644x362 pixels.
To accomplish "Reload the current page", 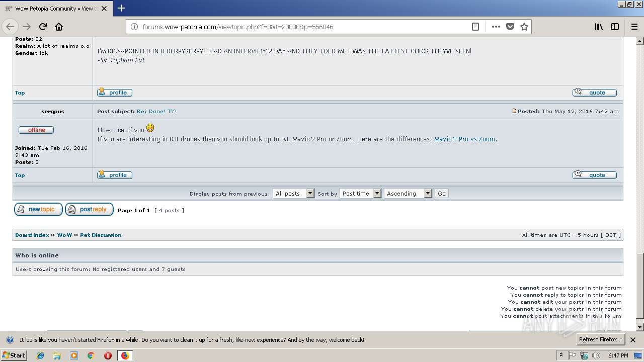I will [x=43, y=27].
